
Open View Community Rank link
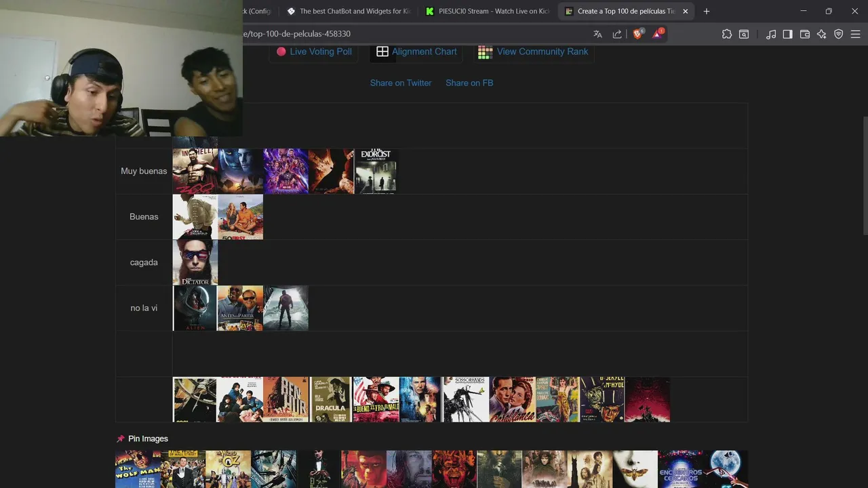coord(542,52)
